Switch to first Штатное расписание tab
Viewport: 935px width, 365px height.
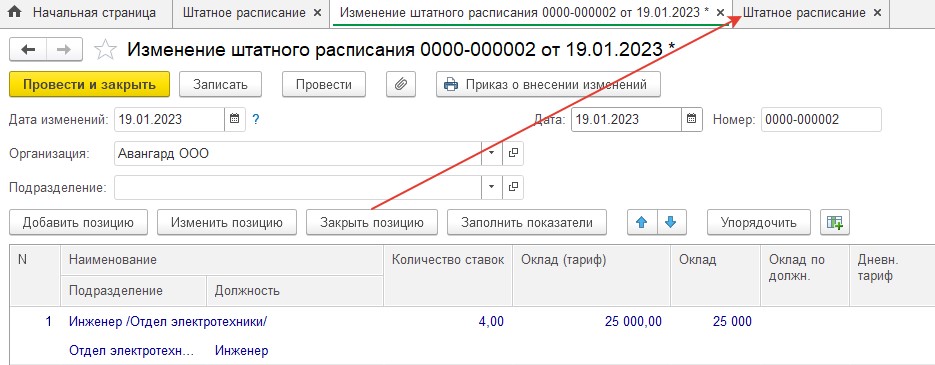(x=244, y=13)
